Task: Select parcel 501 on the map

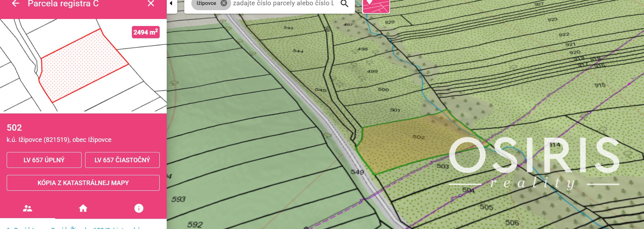Action: (395, 110)
